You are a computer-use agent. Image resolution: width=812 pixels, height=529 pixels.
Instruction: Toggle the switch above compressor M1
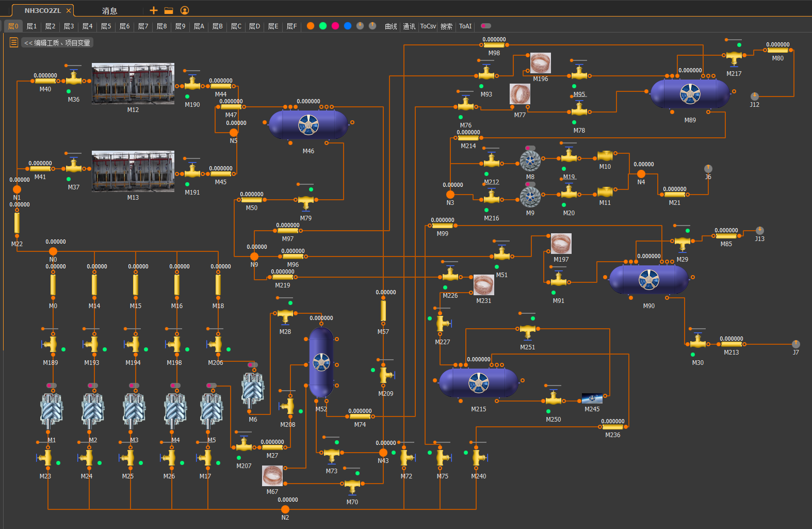point(52,386)
